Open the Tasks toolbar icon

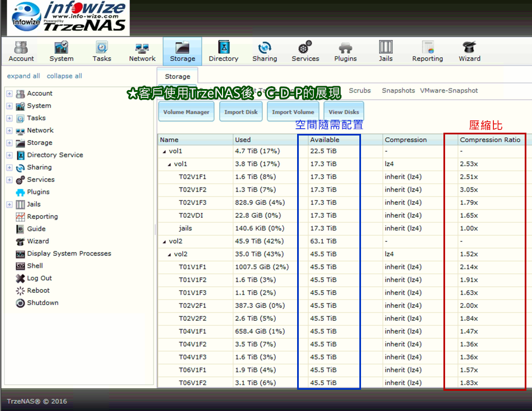(102, 51)
